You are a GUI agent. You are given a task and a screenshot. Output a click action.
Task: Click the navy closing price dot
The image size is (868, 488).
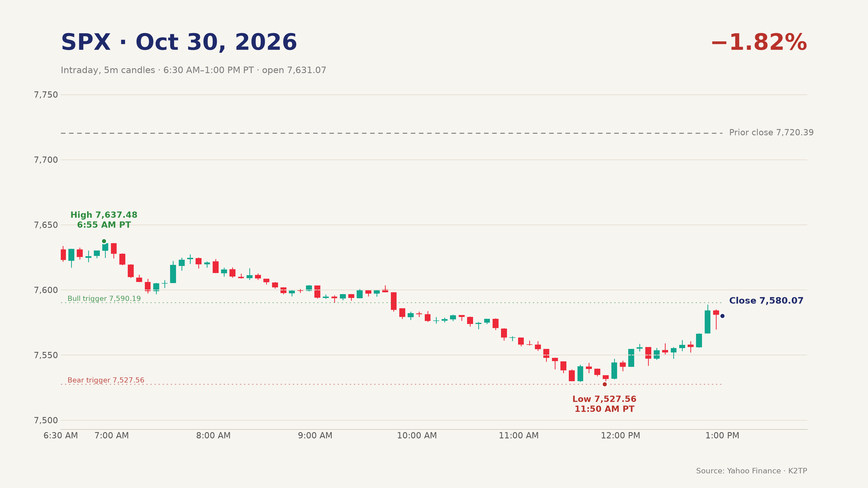coord(722,316)
